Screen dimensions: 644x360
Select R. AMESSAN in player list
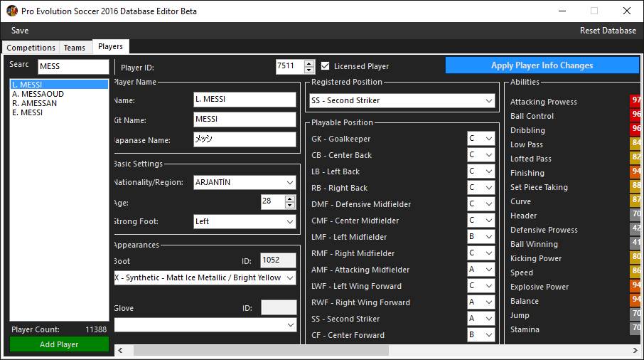[59, 103]
